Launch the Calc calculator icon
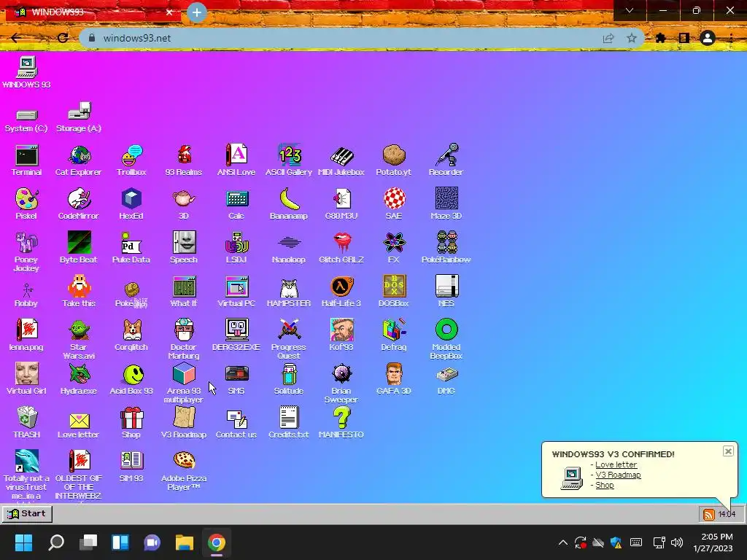 click(236, 204)
